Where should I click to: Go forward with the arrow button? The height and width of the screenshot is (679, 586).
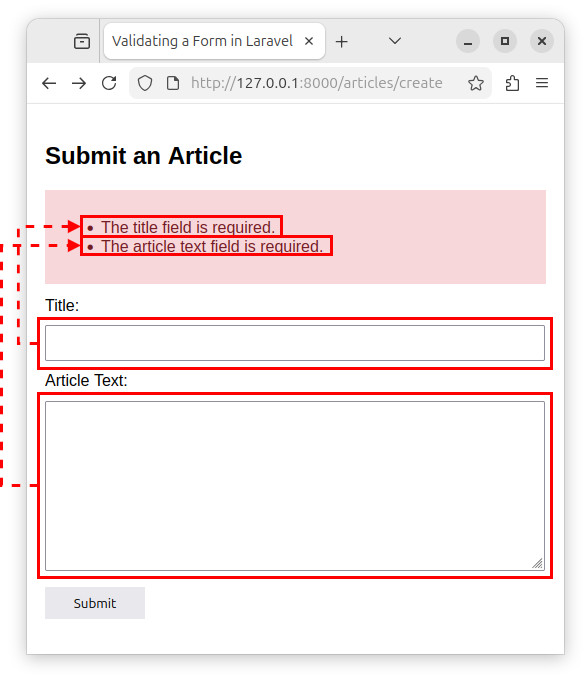click(x=79, y=83)
